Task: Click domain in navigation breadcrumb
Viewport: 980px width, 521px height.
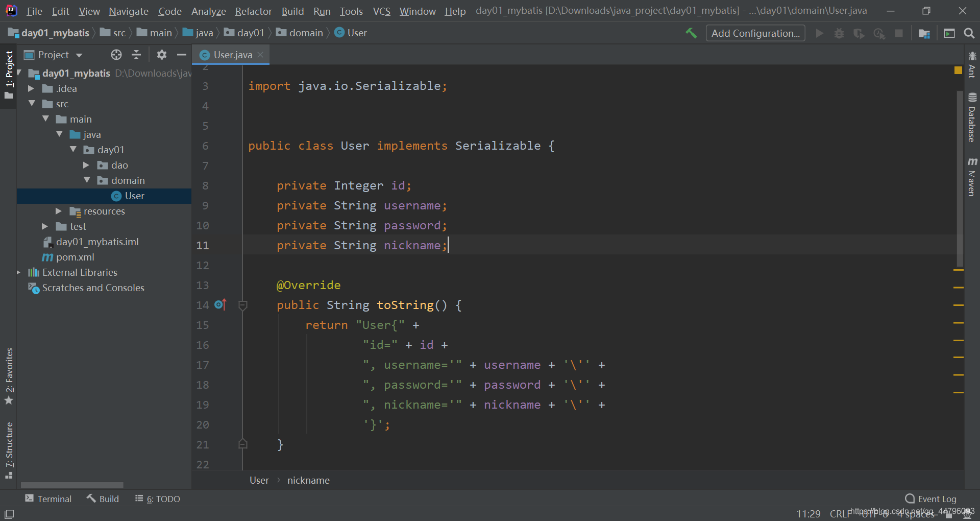Action: [300, 33]
